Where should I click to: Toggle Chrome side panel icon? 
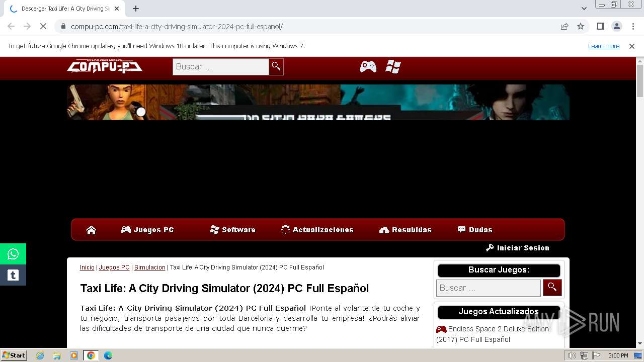coord(600,26)
